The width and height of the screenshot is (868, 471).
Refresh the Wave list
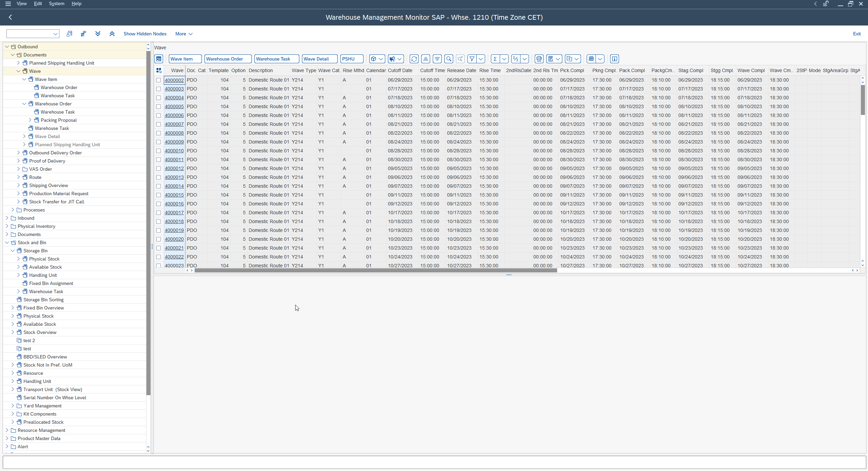[414, 59]
